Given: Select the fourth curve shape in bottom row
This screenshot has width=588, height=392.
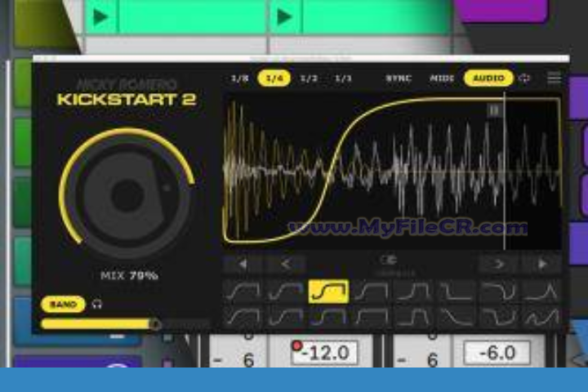Looking at the screenshot, I should (372, 318).
